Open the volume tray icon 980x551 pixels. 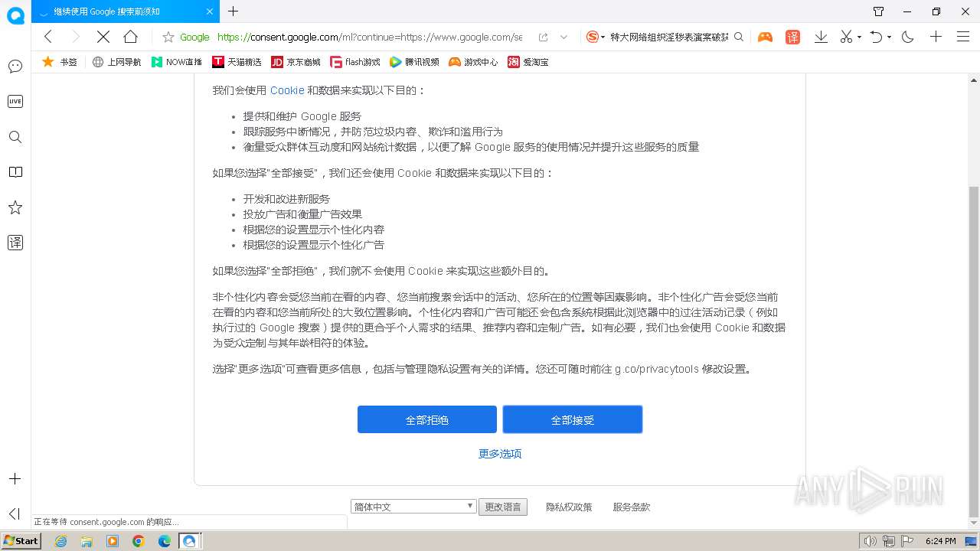870,541
